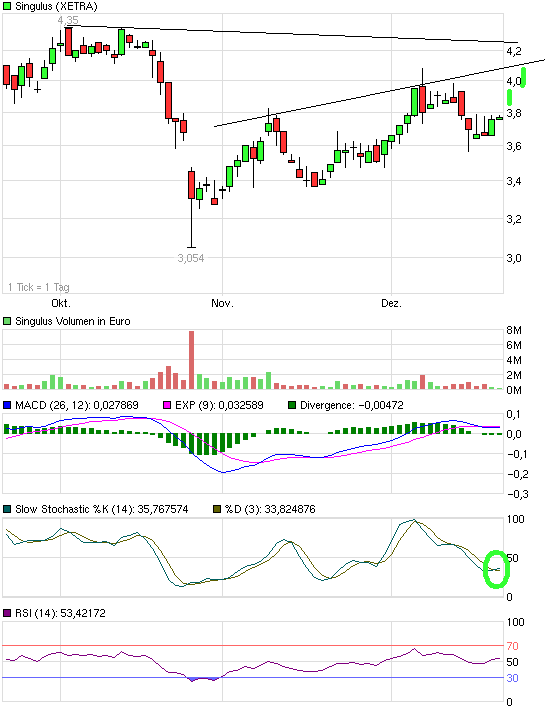Image resolution: width=545 pixels, height=710 pixels.
Task: Click the green Singulus (XETRA) legend square
Action: point(7,6)
